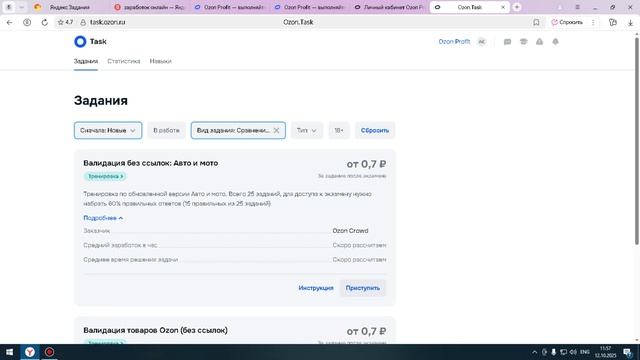The image size is (640, 360).
Task: Switch to the Задания tab
Action: (86, 61)
